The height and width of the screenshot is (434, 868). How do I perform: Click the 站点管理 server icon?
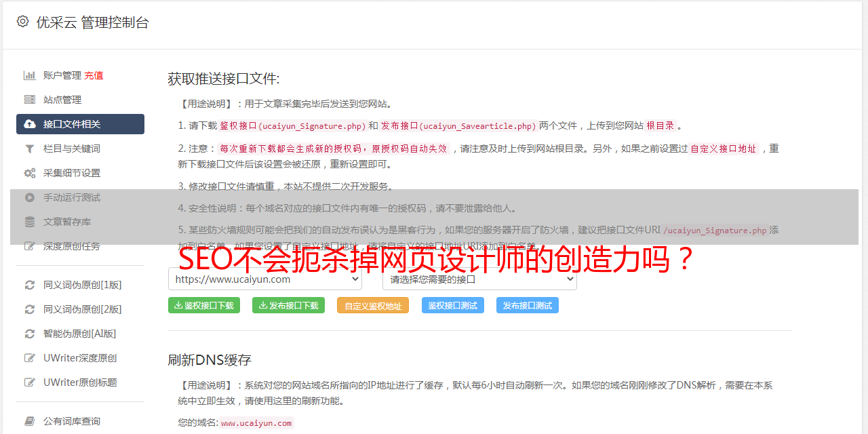(x=30, y=100)
